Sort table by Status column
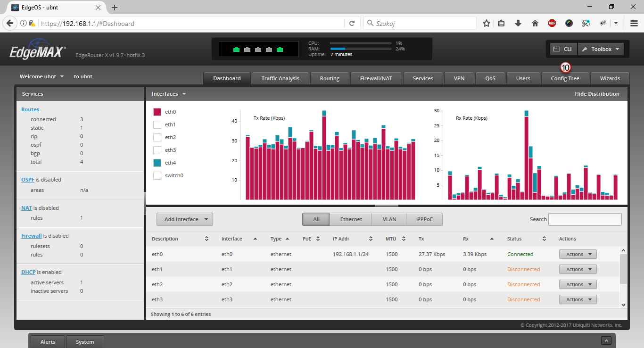The image size is (644, 348). coord(527,239)
